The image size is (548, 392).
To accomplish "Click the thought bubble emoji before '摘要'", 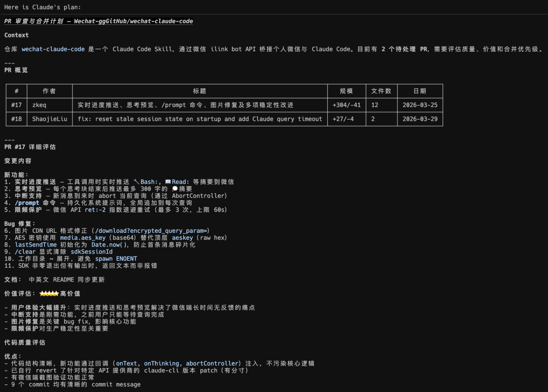I will click(x=175, y=189).
